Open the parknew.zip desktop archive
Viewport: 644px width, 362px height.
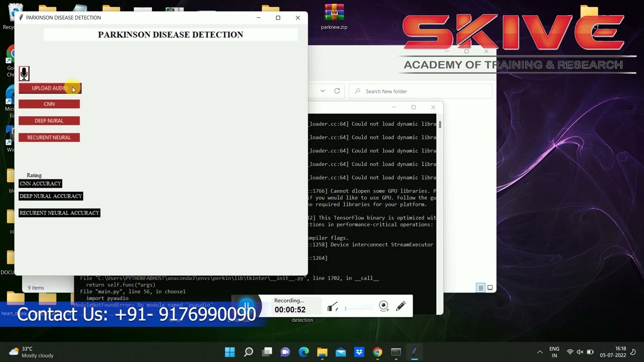(334, 17)
